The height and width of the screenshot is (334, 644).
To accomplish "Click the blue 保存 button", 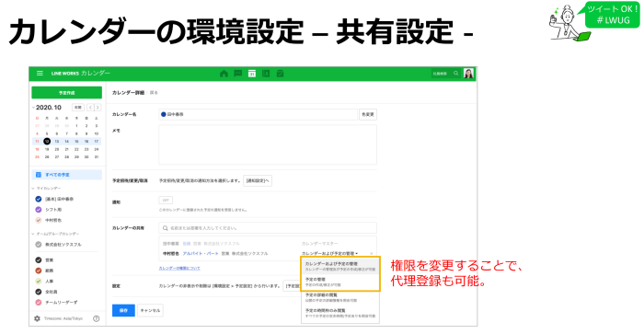I will pyautogui.click(x=123, y=310).
